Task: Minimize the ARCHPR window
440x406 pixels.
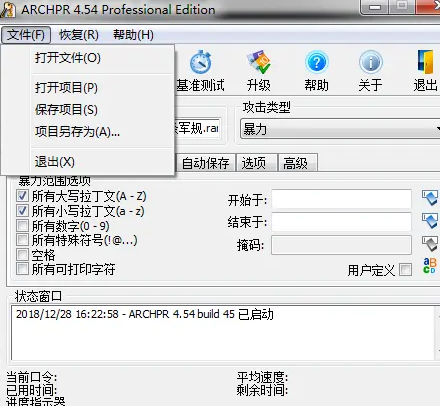Action: click(375, 7)
